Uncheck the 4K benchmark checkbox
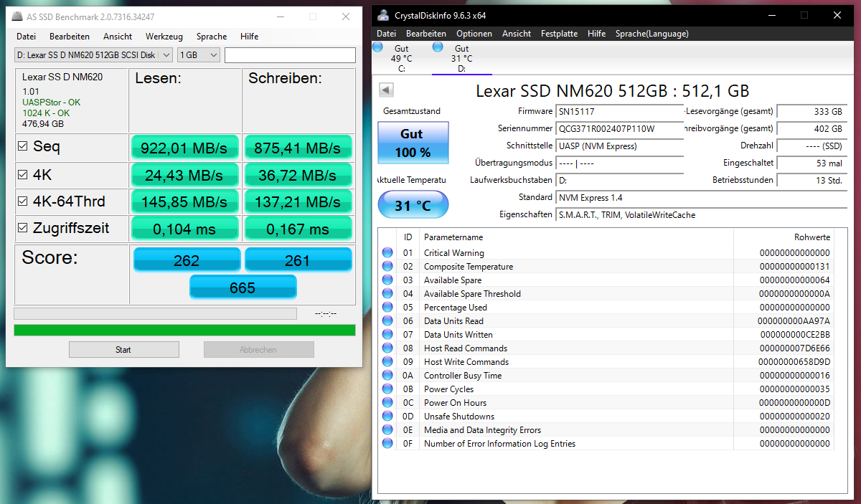The width and height of the screenshot is (861, 504). pos(22,174)
